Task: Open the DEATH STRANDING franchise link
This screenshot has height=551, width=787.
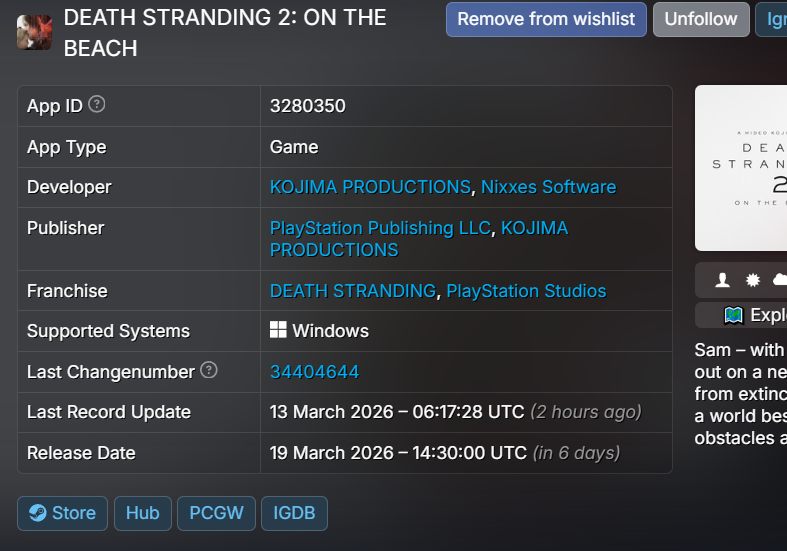Action: coord(353,291)
